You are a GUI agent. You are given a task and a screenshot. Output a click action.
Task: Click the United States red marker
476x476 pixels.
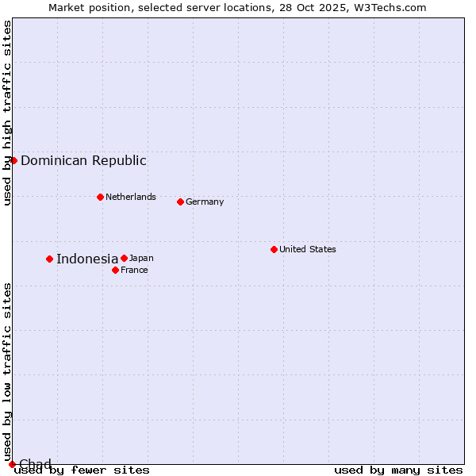274,249
